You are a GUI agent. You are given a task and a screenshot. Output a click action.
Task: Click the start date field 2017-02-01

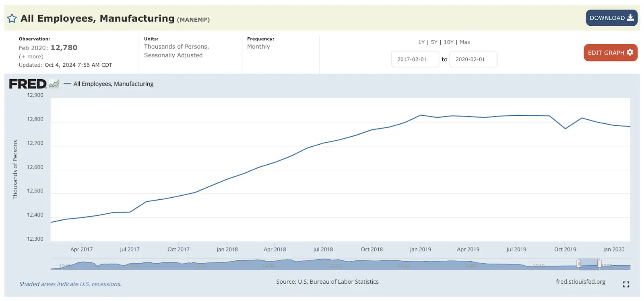click(415, 59)
